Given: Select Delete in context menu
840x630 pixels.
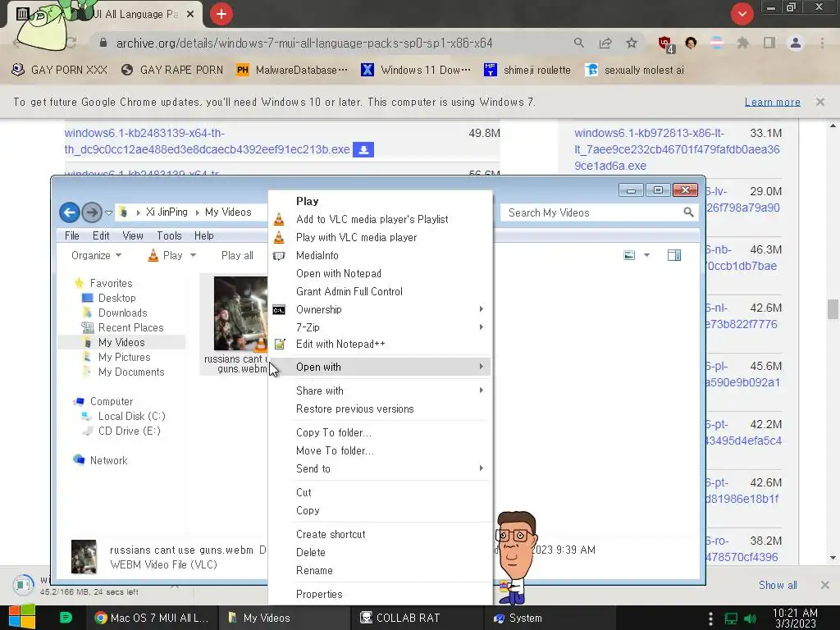Looking at the screenshot, I should 380,552.
